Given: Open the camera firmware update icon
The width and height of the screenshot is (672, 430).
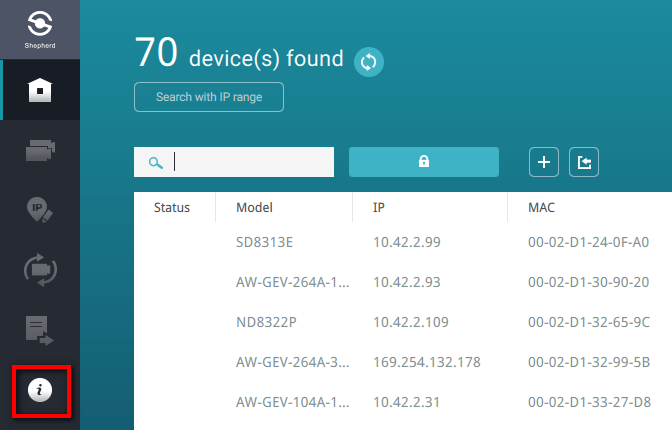Looking at the screenshot, I should [40, 269].
